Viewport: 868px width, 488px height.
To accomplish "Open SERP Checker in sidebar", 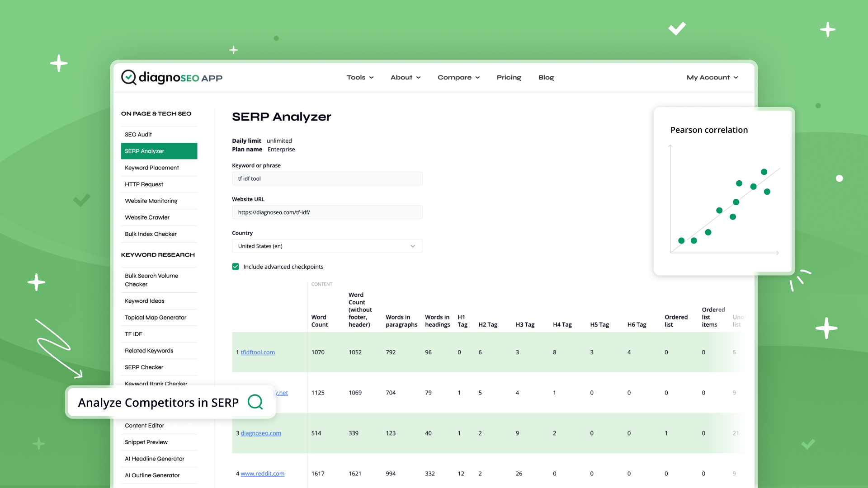I will pos(159,367).
